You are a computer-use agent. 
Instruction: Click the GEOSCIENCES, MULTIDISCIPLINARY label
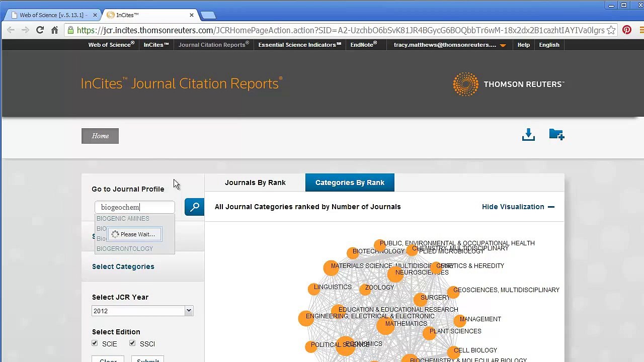(x=506, y=290)
